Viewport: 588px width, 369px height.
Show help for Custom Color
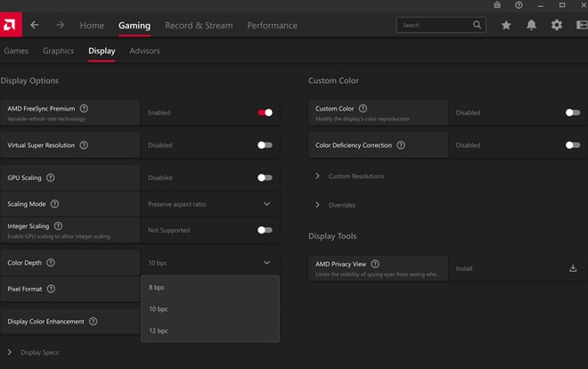(363, 109)
